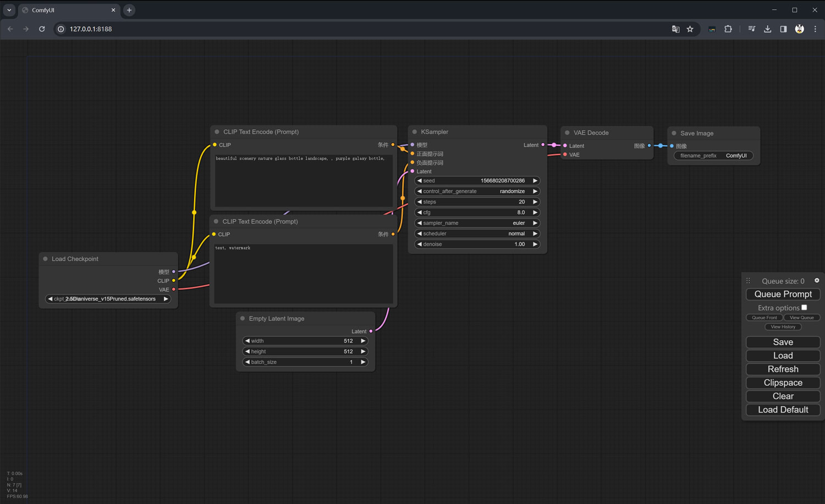
Task: Edit the positive prompt text box
Action: (x=304, y=180)
